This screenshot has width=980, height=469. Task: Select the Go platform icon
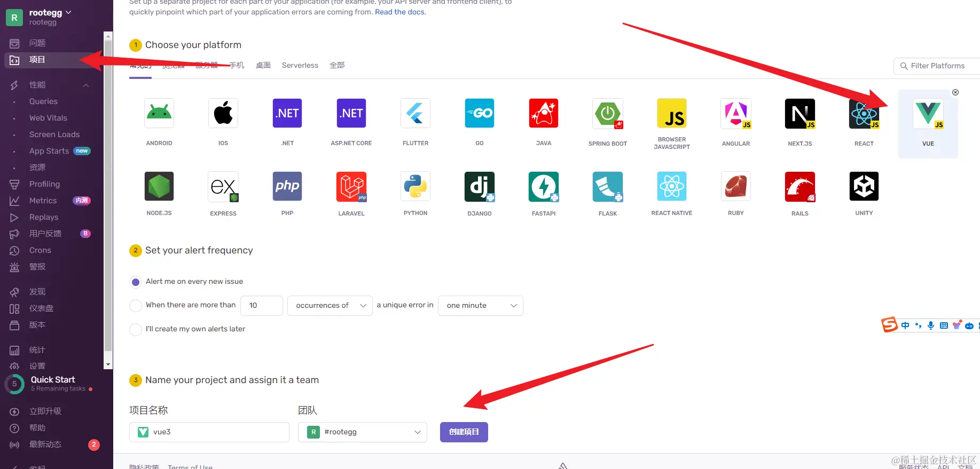(480, 113)
